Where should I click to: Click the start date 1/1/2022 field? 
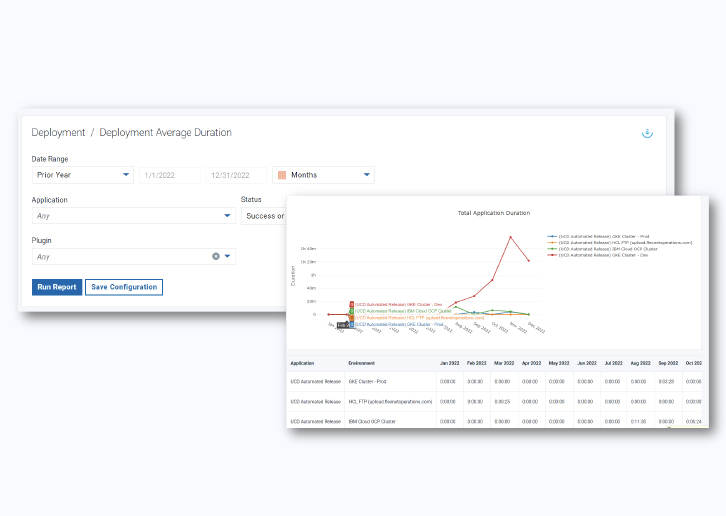169,175
